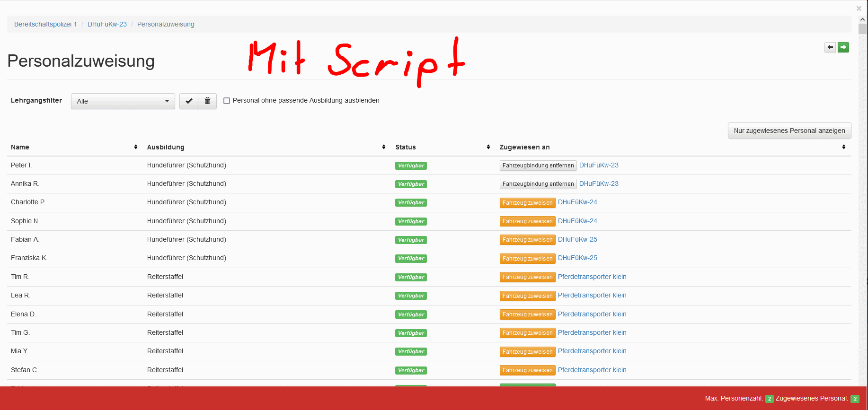Sort table by Name column arrows
Viewport: 868px width, 410px height.
(136, 147)
